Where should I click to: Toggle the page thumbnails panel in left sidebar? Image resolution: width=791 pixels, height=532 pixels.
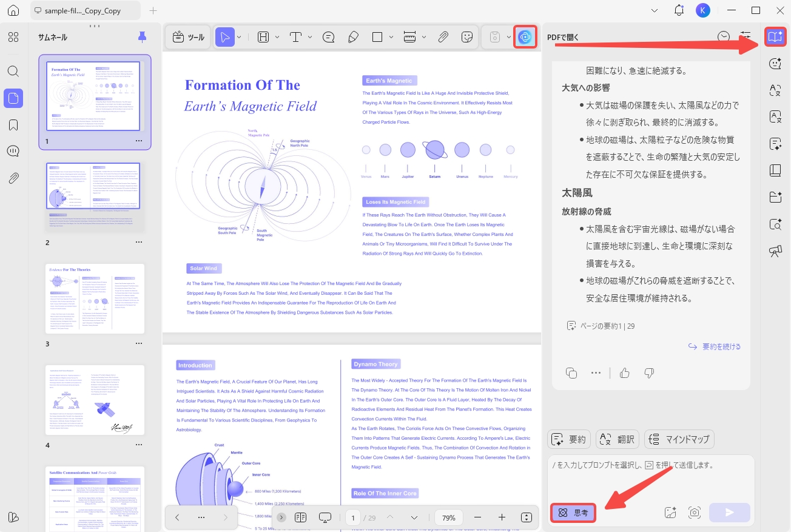tap(13, 98)
